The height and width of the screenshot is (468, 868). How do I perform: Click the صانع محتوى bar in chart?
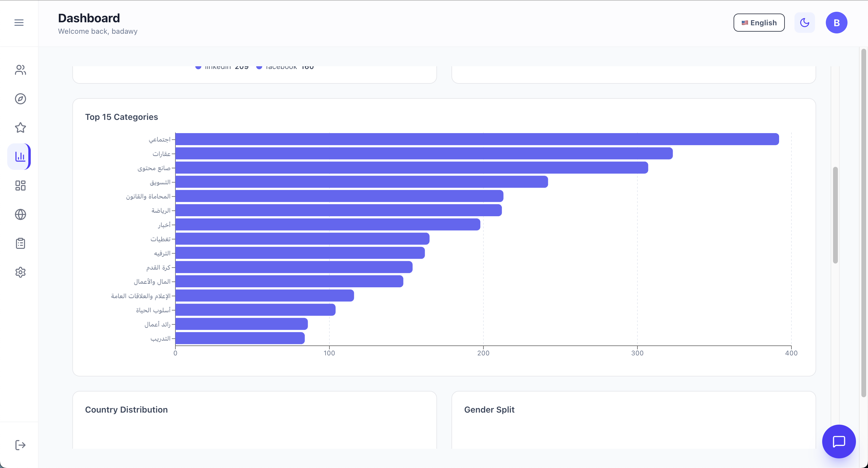[x=412, y=168]
